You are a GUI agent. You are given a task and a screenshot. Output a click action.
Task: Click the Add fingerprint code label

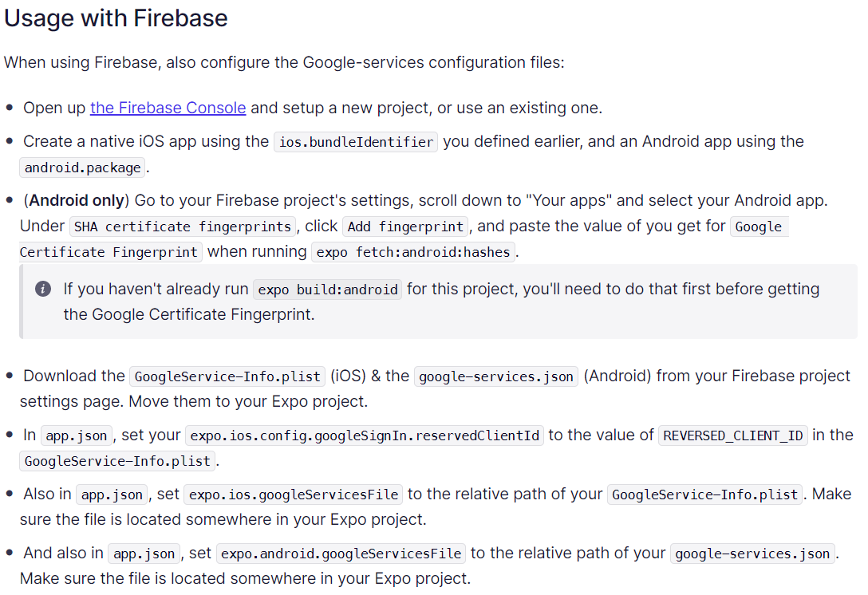[405, 227]
